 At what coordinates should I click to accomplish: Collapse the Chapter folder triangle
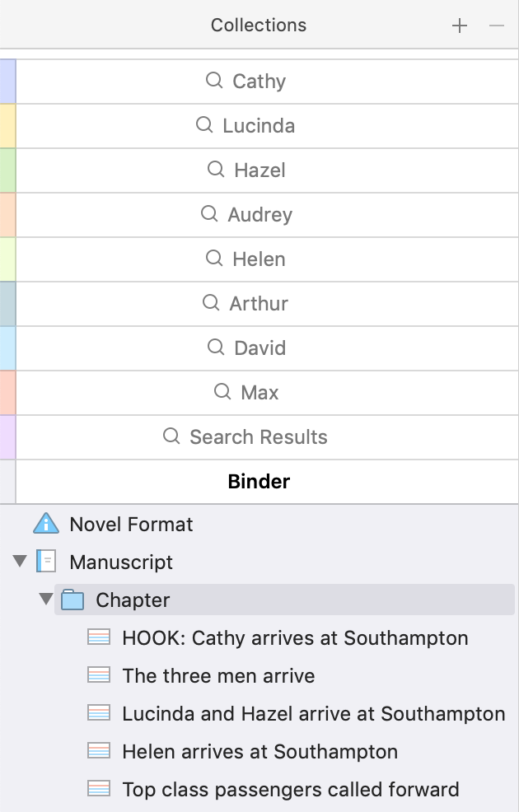(x=45, y=600)
